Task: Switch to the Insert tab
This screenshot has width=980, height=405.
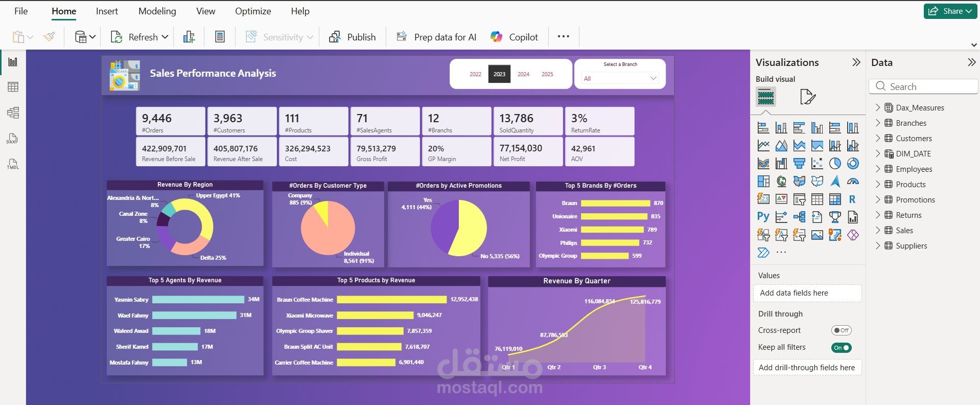Action: (107, 11)
